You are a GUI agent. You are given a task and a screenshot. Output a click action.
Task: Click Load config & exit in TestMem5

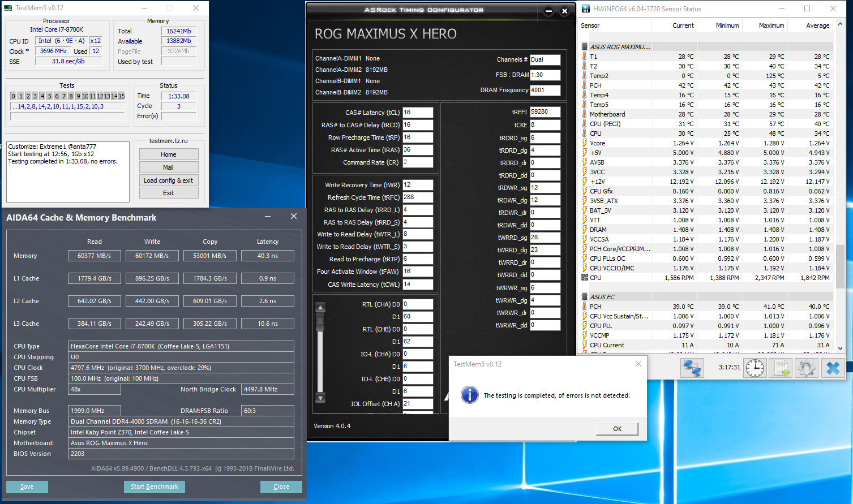tap(169, 180)
